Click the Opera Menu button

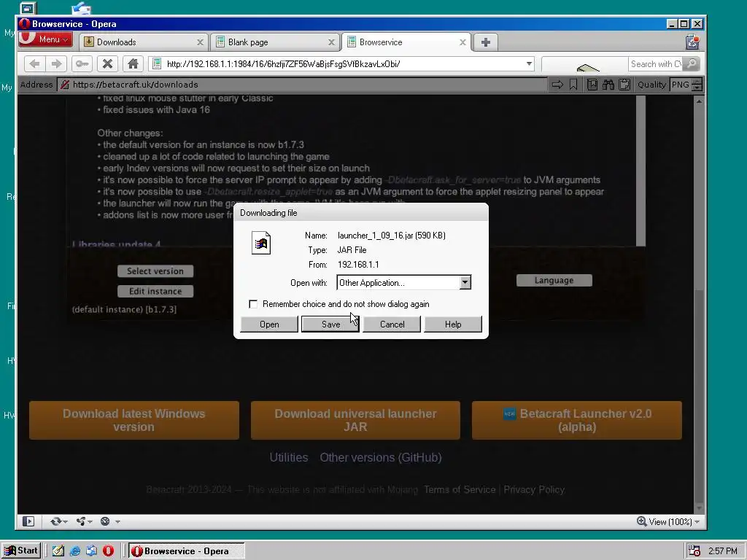45,39
